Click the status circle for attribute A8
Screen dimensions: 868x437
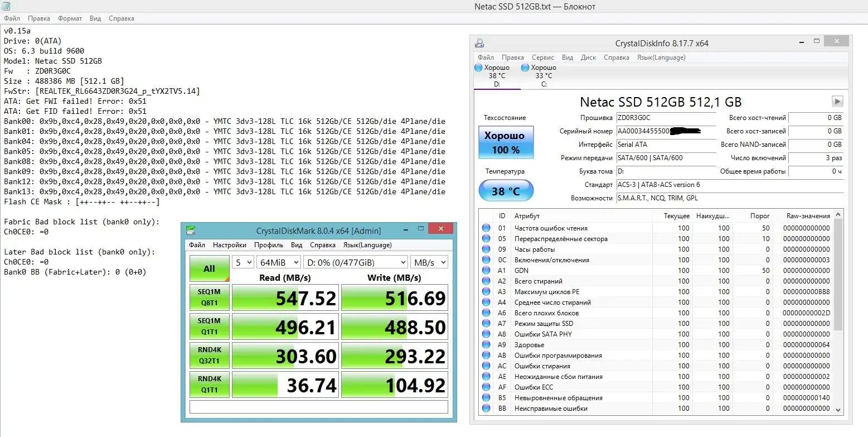click(486, 334)
